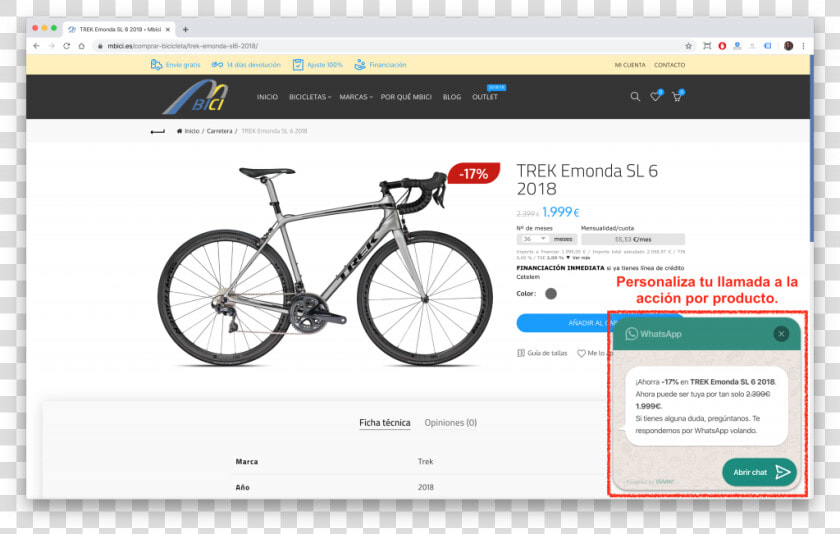Switch to the Opiniones (0) tab
This screenshot has height=534, width=840.
[x=451, y=423]
